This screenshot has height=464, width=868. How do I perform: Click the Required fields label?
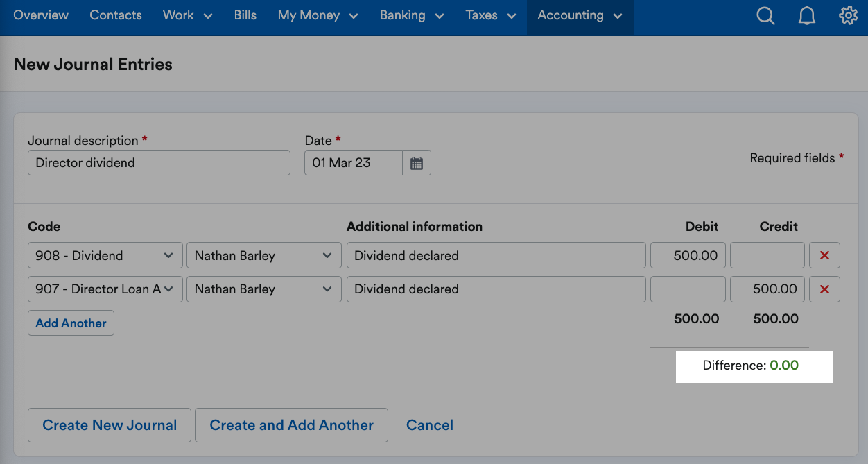click(x=797, y=158)
